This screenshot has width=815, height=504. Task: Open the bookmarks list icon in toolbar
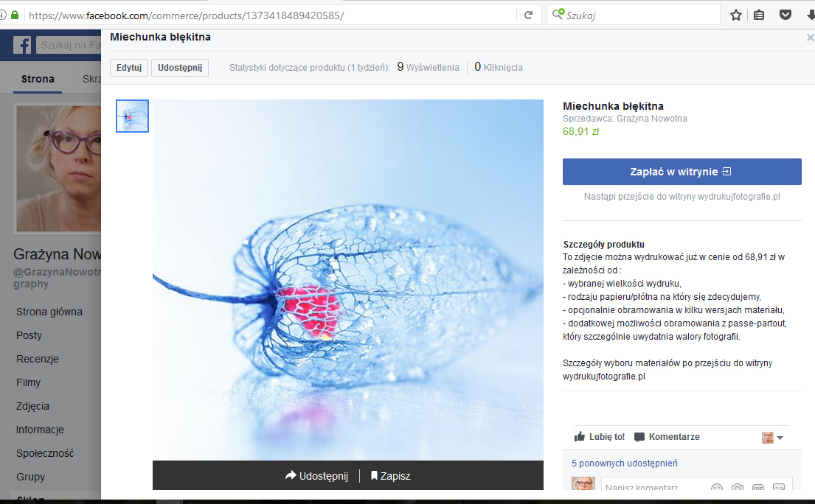coord(759,15)
